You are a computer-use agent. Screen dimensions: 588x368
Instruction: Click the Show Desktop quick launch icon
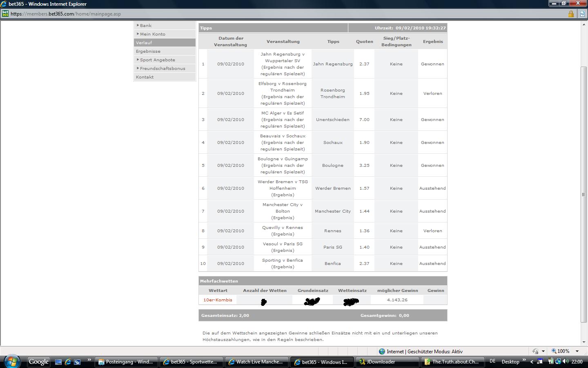tap(58, 362)
